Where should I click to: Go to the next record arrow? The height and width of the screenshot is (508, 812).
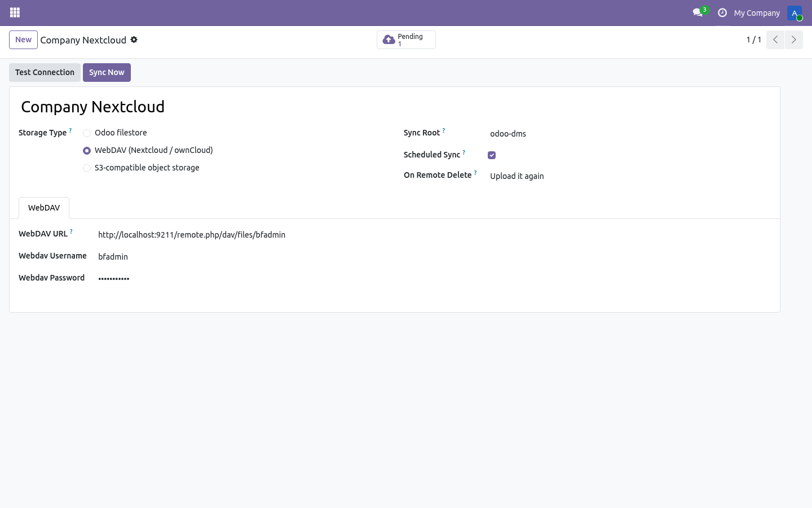(793, 40)
